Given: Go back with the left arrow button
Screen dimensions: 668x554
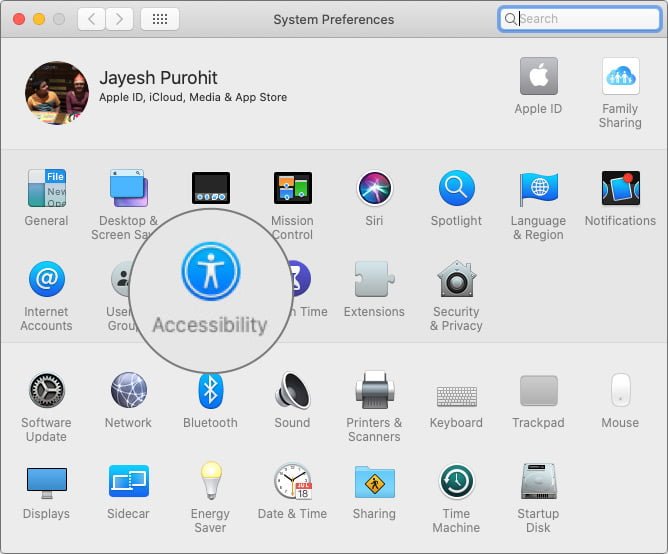Looking at the screenshot, I should coord(91,19).
